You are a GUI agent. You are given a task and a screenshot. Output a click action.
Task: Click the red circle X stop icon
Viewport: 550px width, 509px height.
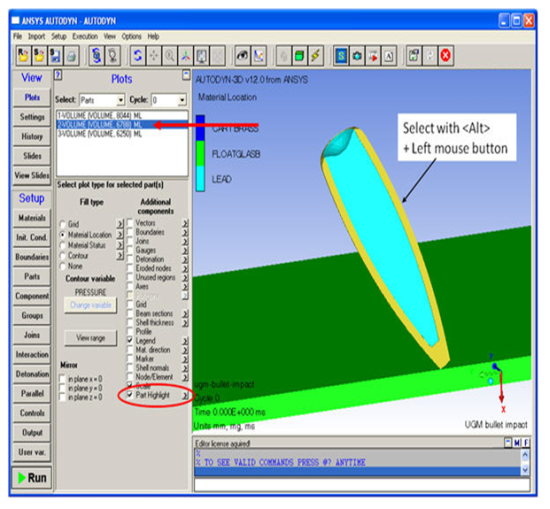445,55
